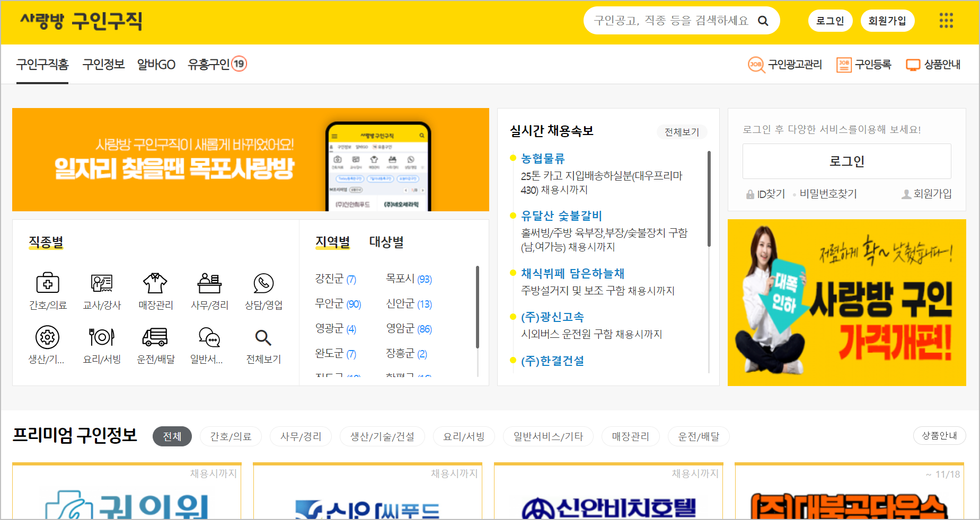Select the 간호/의료 job category icon
The height and width of the screenshot is (520, 980).
[48, 283]
